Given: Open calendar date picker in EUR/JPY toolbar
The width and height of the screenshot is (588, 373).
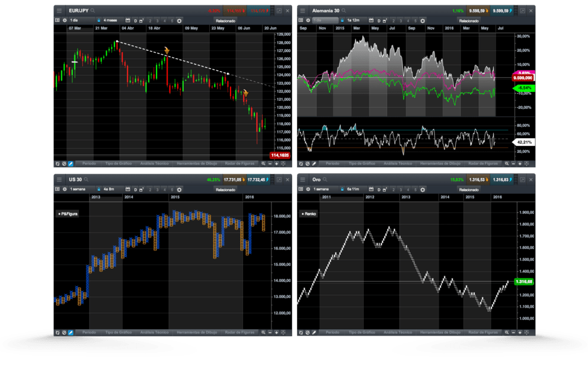Looking at the screenshot, I should point(128,21).
